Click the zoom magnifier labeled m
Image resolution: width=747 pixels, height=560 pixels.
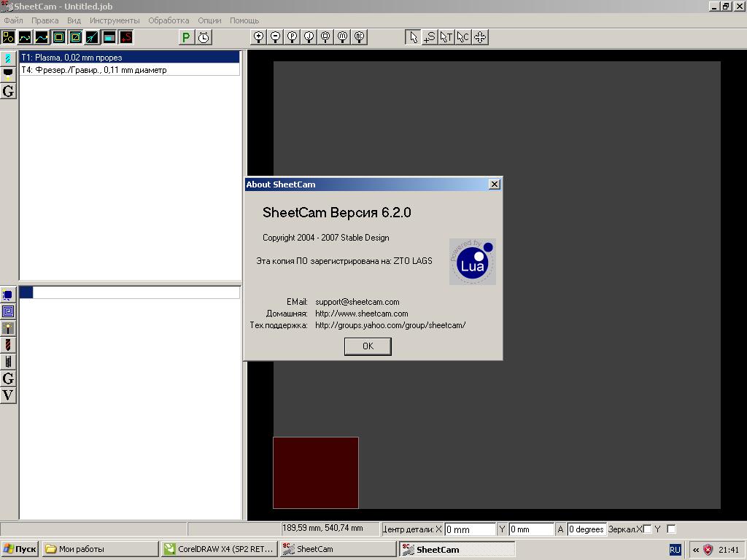click(343, 37)
